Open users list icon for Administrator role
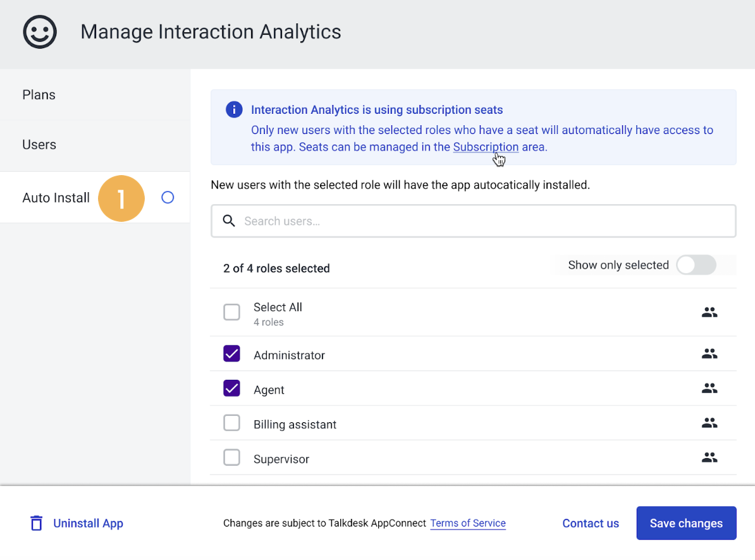This screenshot has width=755, height=560. pos(709,354)
